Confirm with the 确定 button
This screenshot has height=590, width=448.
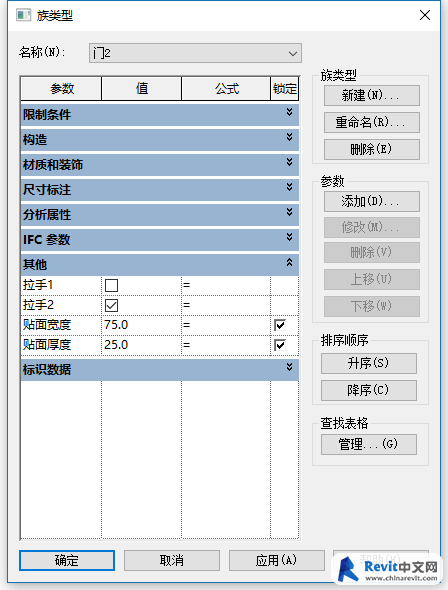(x=67, y=560)
